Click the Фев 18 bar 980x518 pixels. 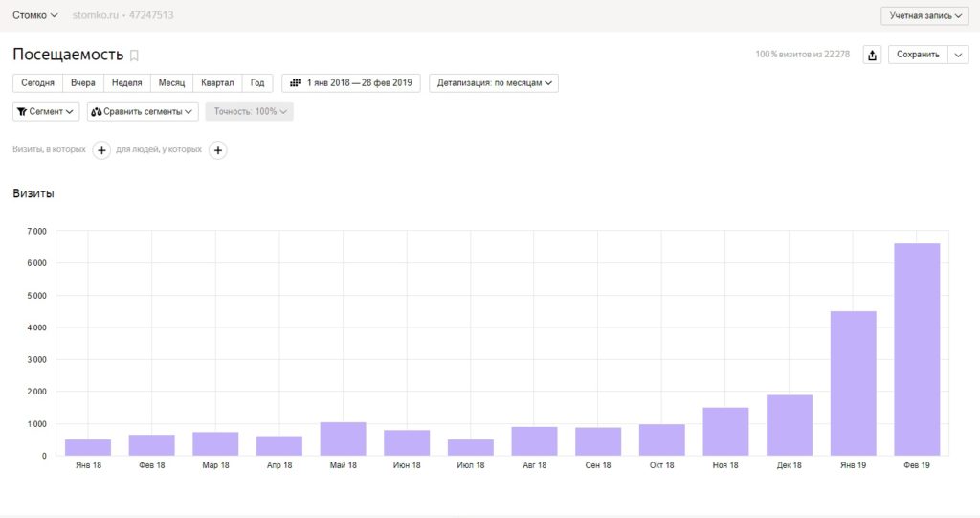point(152,445)
